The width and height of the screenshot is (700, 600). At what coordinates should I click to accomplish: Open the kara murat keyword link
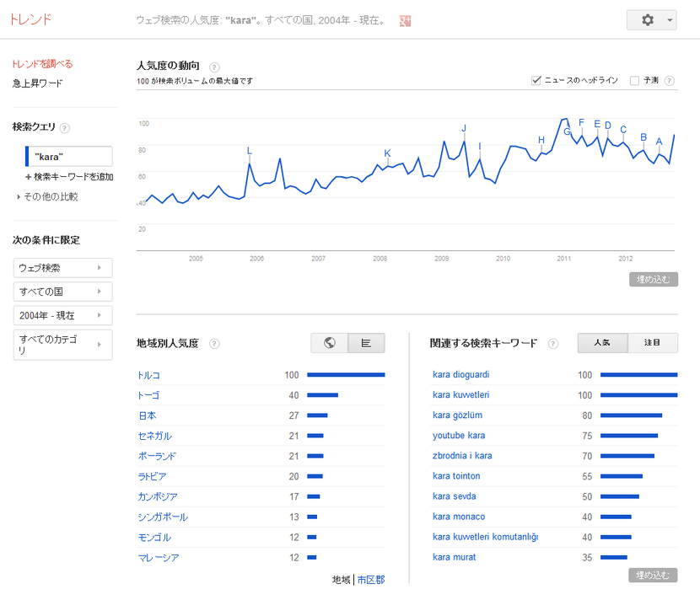tap(455, 557)
